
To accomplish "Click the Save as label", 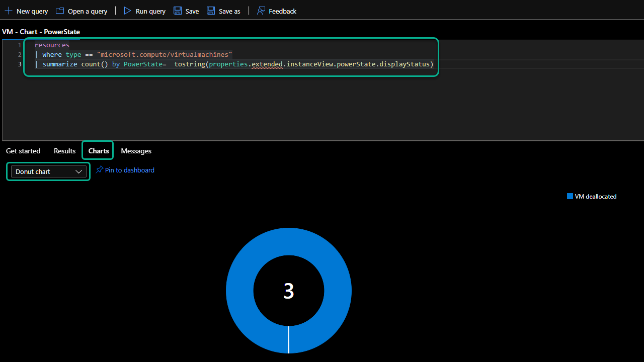I will [229, 11].
